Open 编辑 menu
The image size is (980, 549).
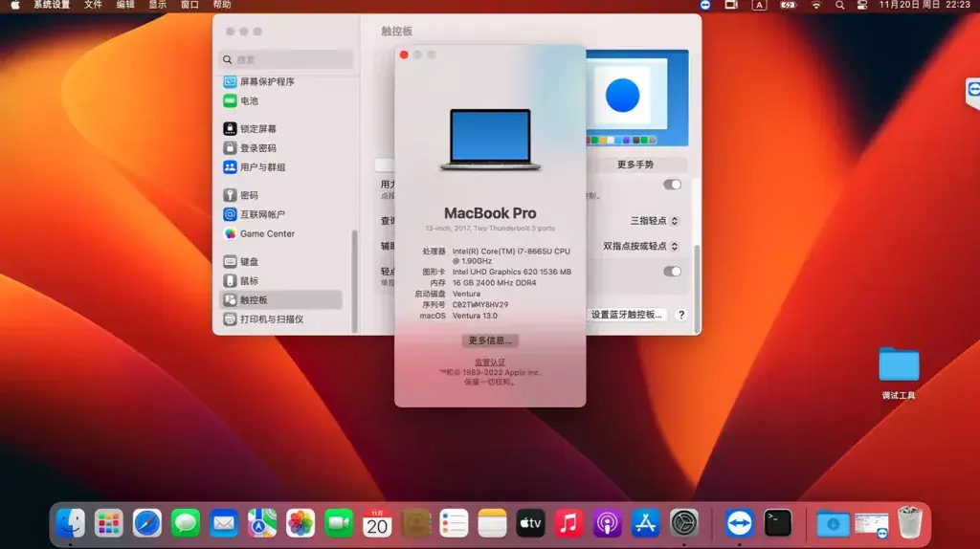click(125, 5)
